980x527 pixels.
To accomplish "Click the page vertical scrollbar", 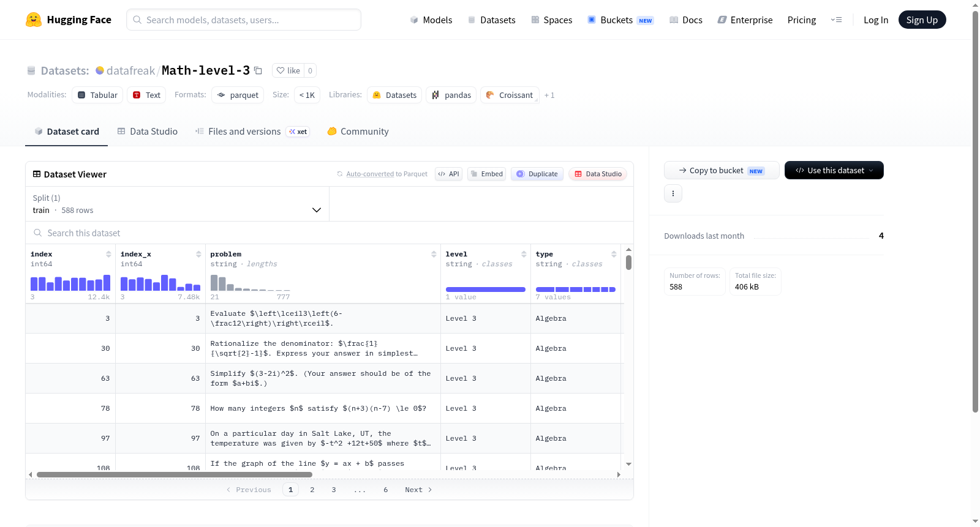I will click(x=975, y=211).
